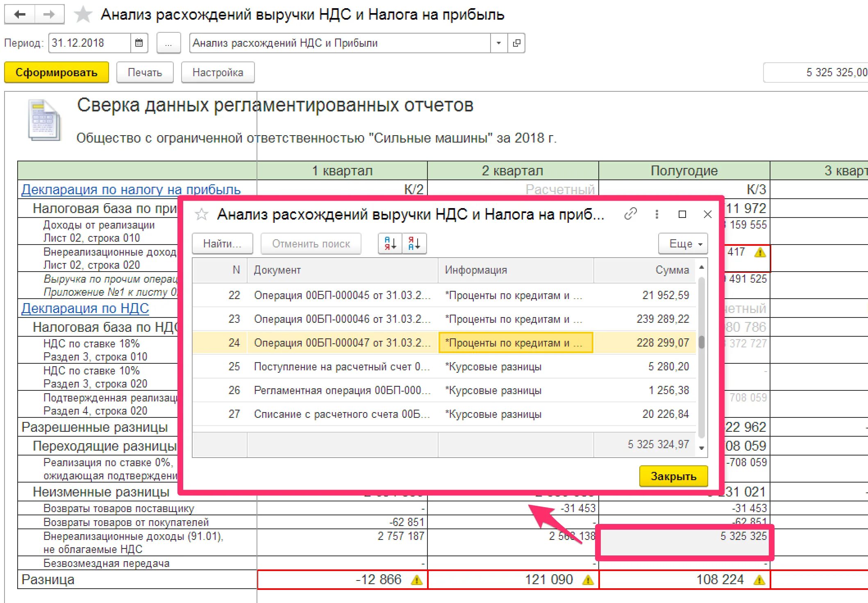Add report to favorites with main star
Image resolution: width=868 pixels, height=603 pixels.
[83, 14]
